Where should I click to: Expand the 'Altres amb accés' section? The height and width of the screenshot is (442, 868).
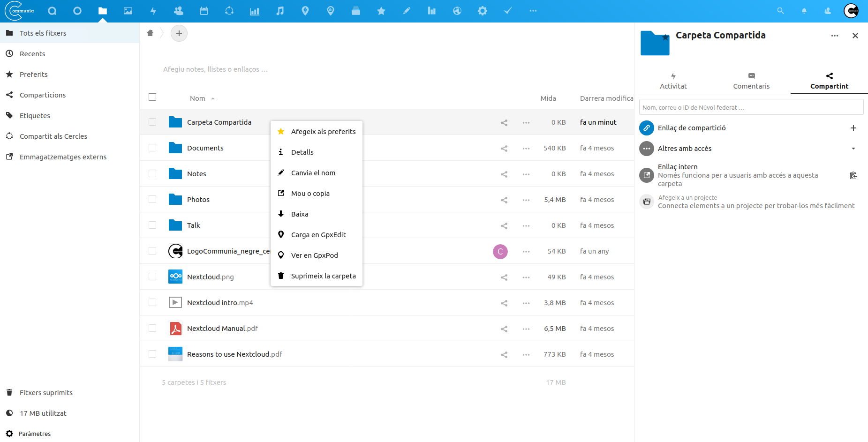click(x=853, y=149)
